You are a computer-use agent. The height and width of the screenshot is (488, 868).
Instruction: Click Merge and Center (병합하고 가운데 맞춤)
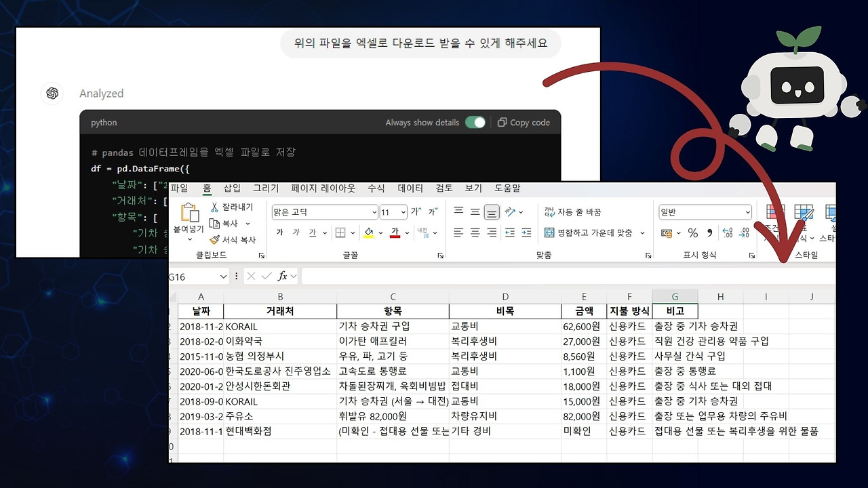[x=589, y=232]
